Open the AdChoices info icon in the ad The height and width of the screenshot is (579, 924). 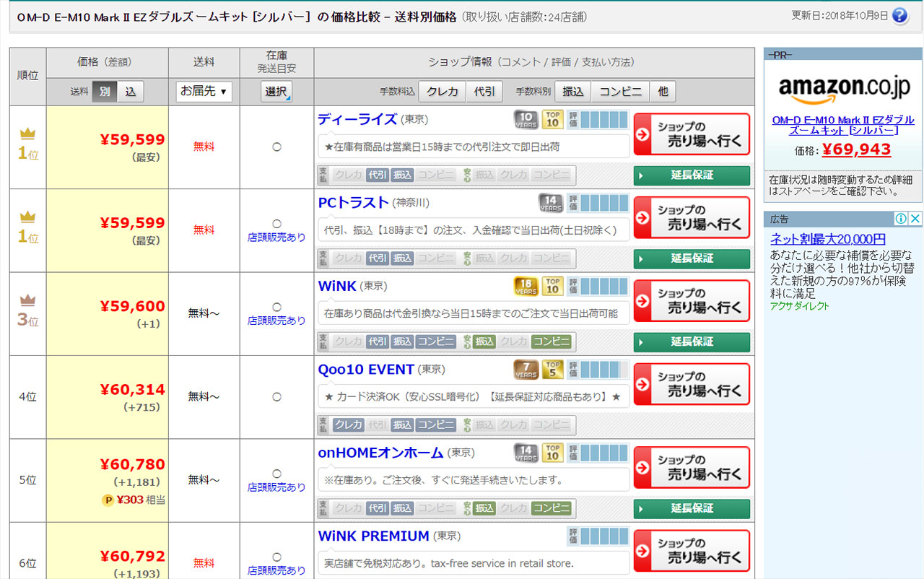(901, 219)
